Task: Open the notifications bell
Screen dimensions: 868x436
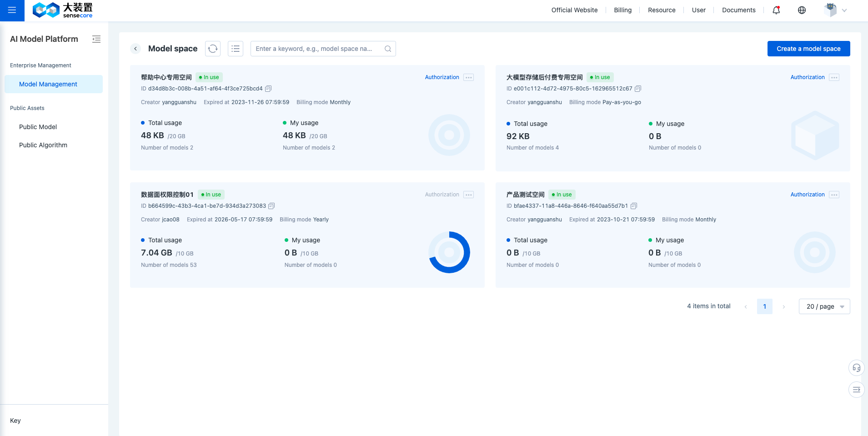Action: click(776, 10)
